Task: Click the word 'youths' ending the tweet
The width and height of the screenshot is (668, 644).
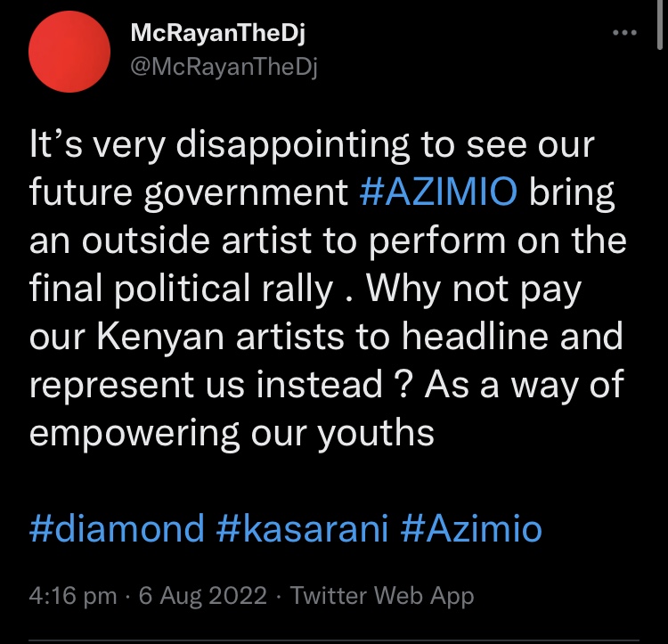Action: [375, 434]
